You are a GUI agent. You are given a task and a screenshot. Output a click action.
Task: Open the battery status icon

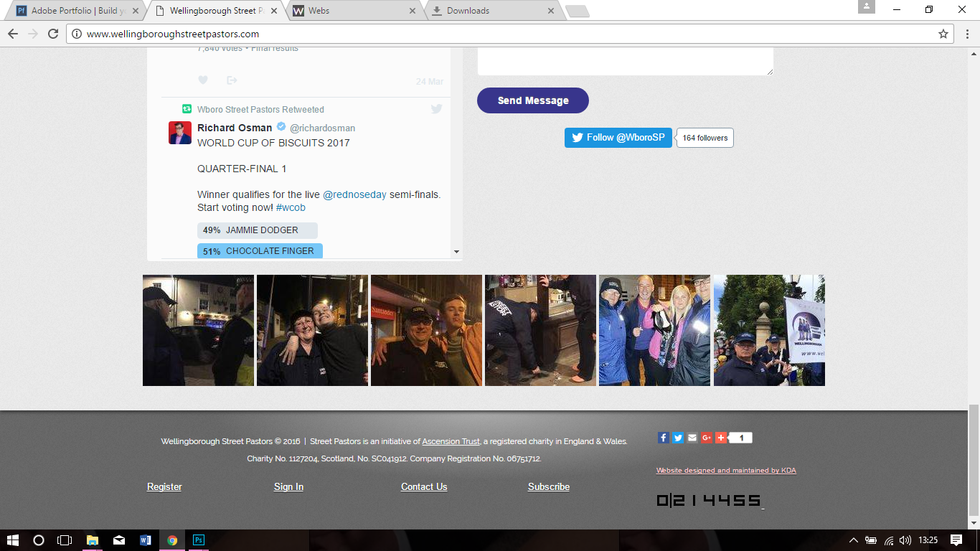[871, 540]
